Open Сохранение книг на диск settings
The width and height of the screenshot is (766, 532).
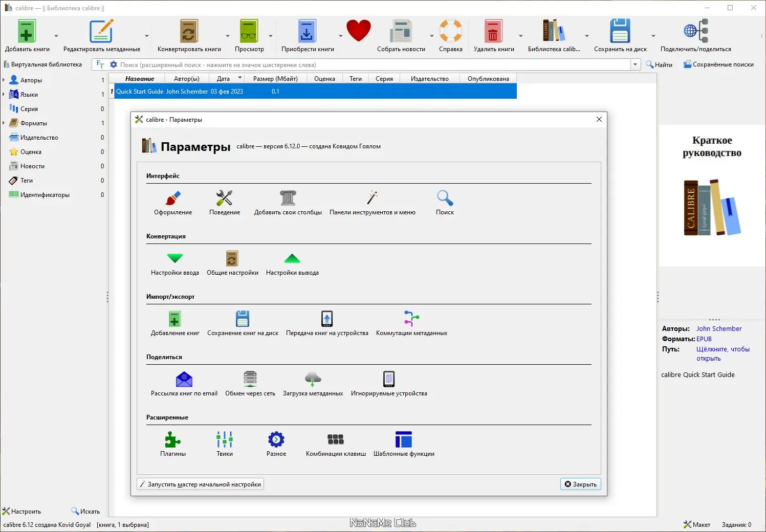243,323
